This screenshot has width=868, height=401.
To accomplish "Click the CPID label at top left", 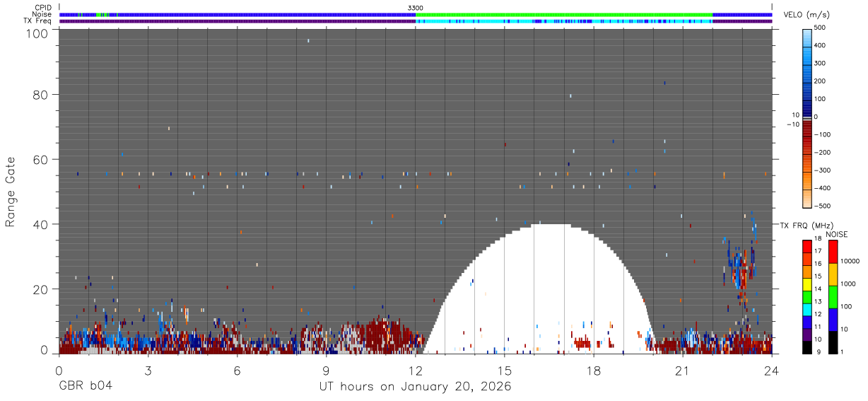I will click(x=43, y=8).
